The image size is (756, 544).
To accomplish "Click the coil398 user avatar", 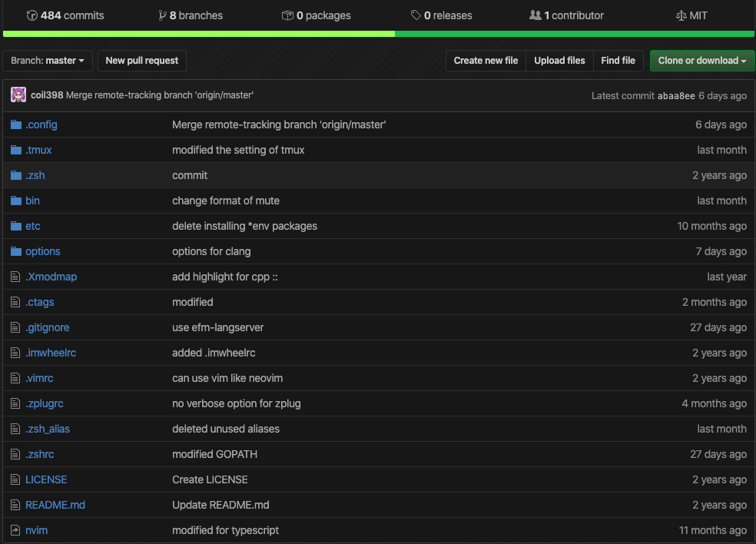I will pyautogui.click(x=18, y=95).
